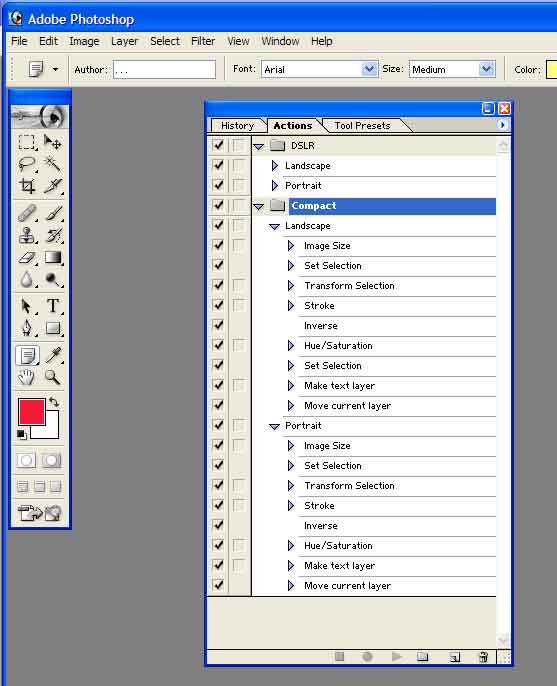557x686 pixels.
Task: Click the Author text field
Action: tap(165, 70)
